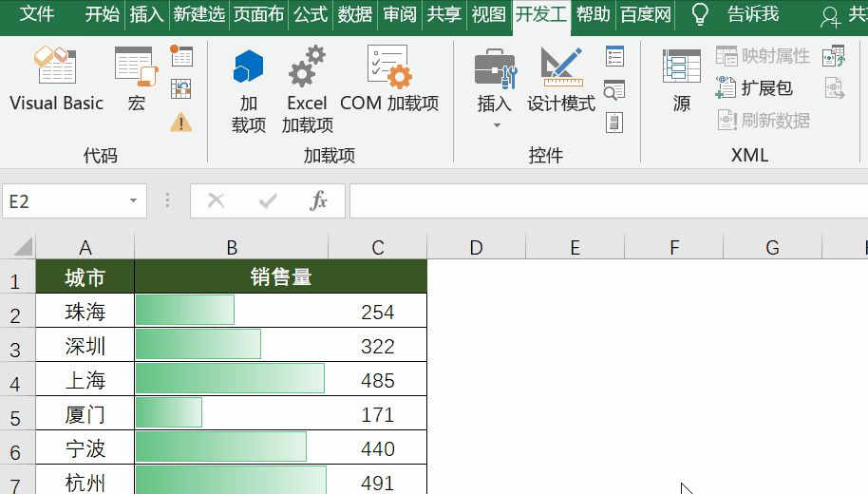Open control Properties icon

tap(614, 56)
